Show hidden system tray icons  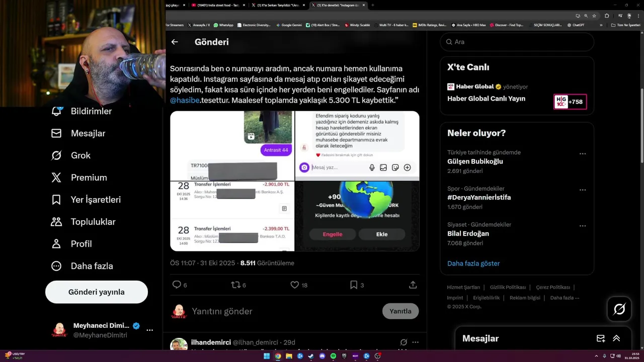click(x=597, y=356)
